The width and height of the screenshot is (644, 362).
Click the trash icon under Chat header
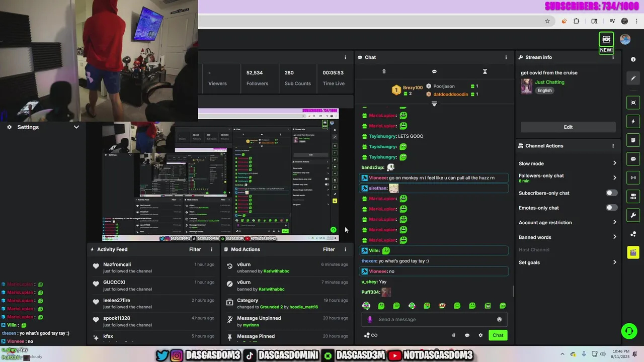[384, 71]
